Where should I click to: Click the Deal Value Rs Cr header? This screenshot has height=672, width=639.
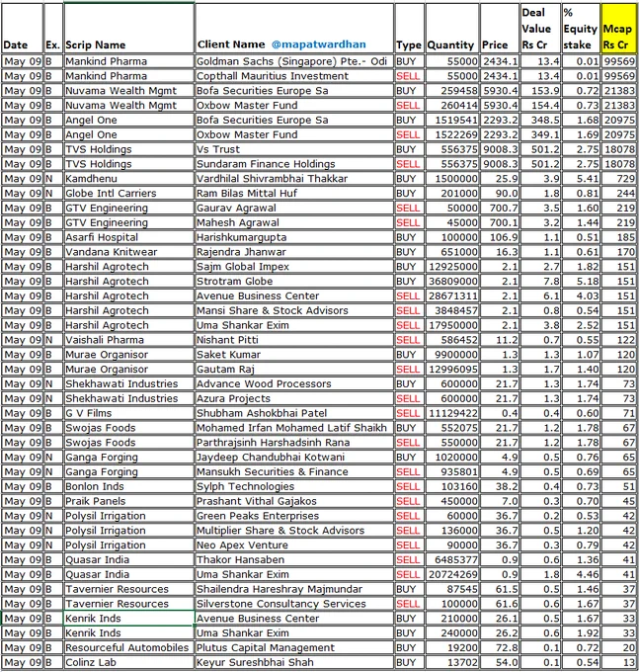(x=540, y=29)
